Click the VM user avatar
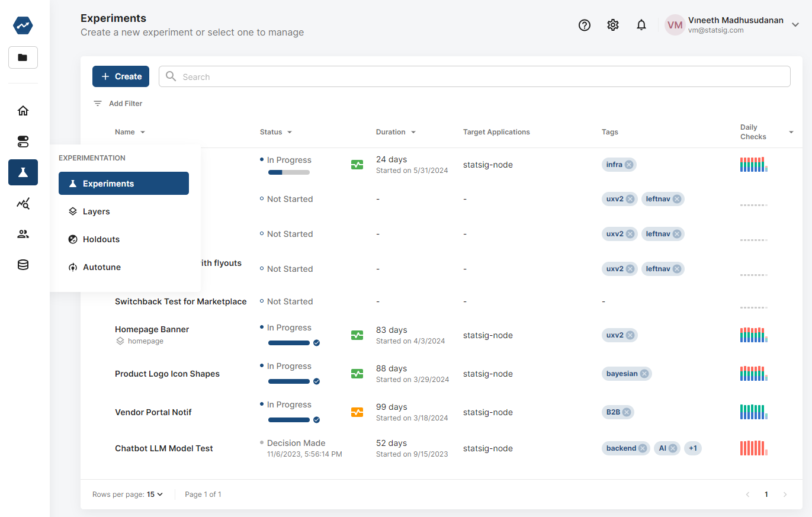The height and width of the screenshot is (517, 812). point(675,25)
